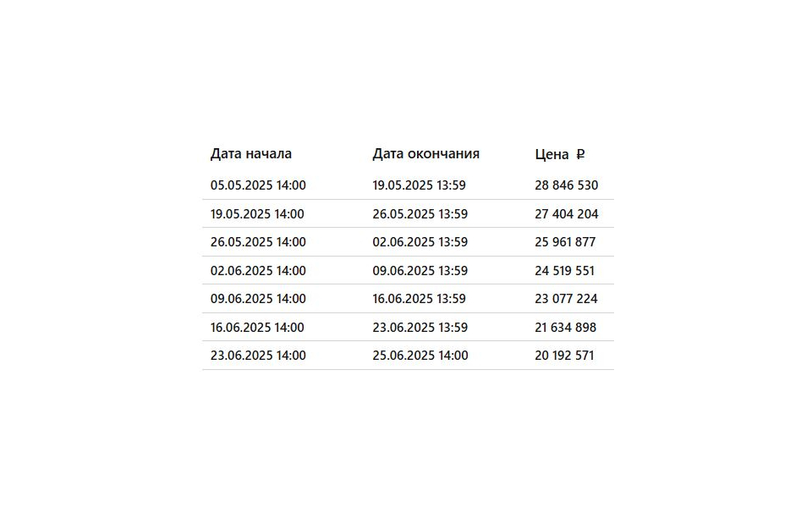
Task: Click the price 21 634 898
Action: pyautogui.click(x=566, y=328)
